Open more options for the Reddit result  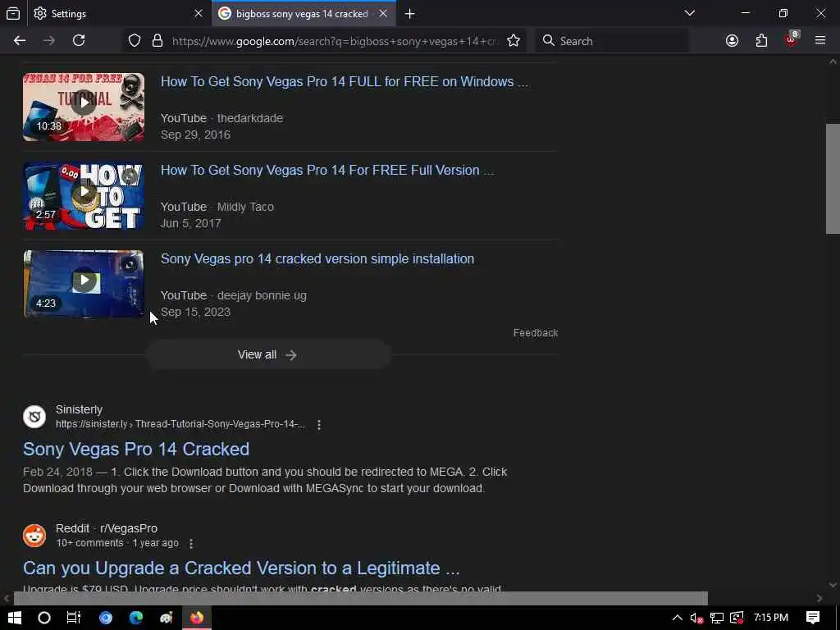pyautogui.click(x=191, y=543)
